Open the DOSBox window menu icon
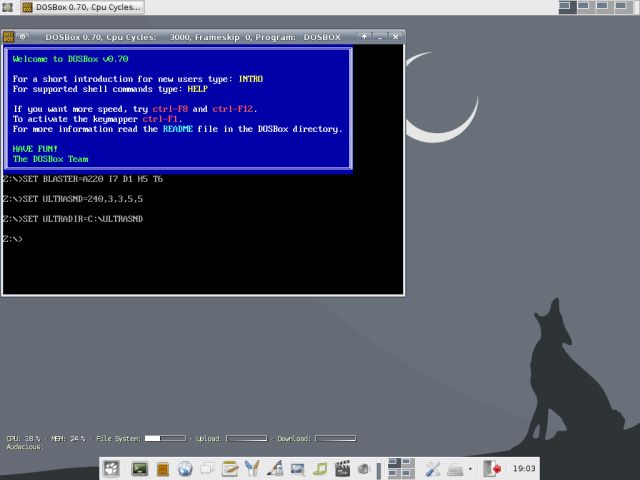The height and width of the screenshot is (480, 640). click(9, 37)
